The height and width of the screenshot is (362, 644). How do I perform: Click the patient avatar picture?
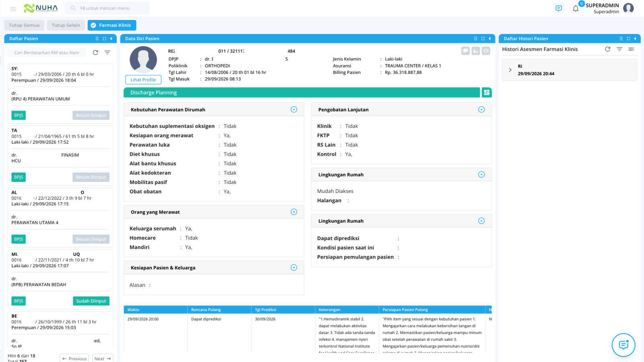(x=143, y=60)
